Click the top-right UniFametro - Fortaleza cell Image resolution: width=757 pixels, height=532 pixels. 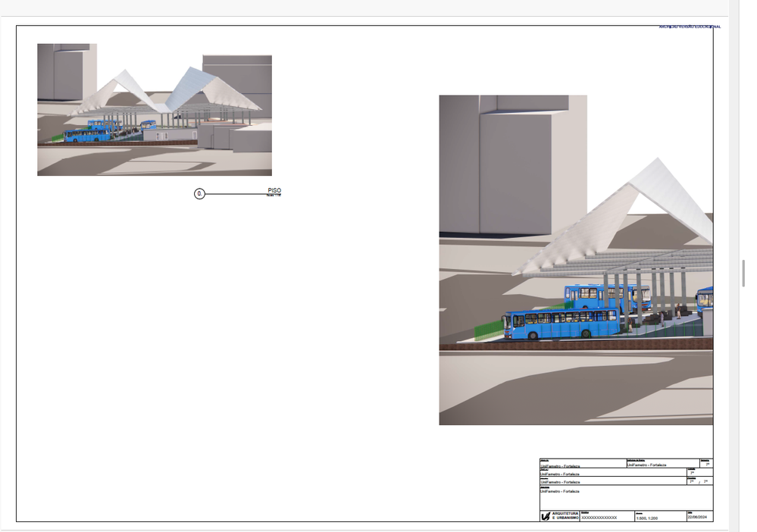663,464
